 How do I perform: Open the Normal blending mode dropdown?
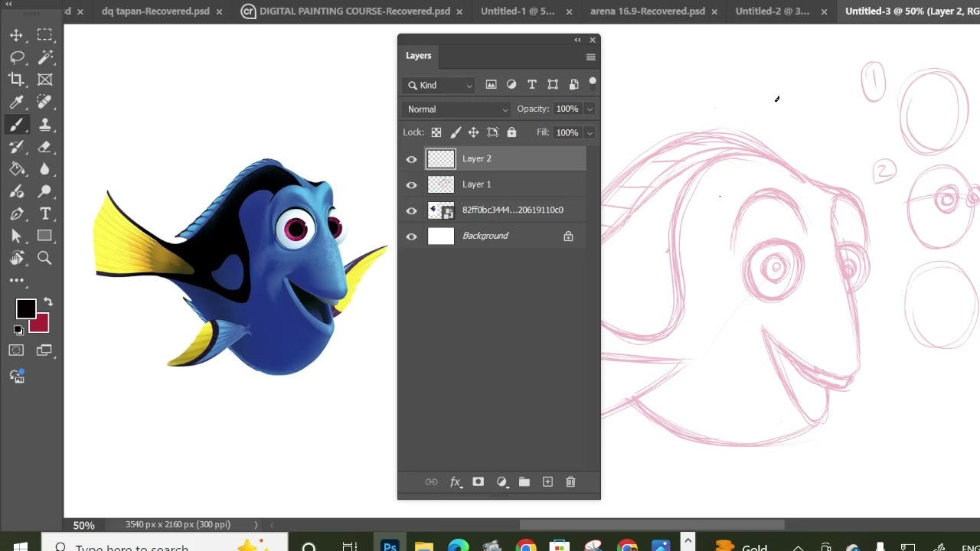click(x=457, y=109)
